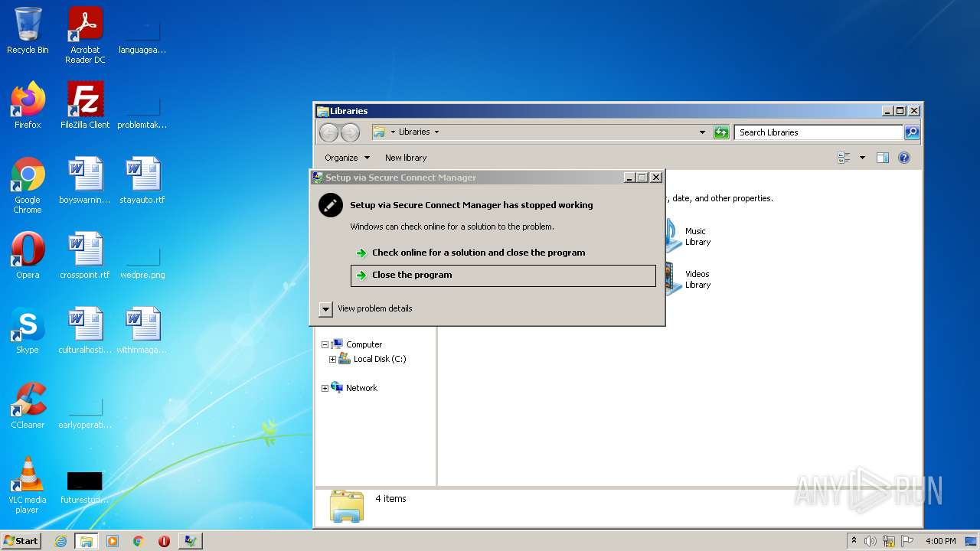Open Google Chrome desktop shortcut

coord(28,185)
